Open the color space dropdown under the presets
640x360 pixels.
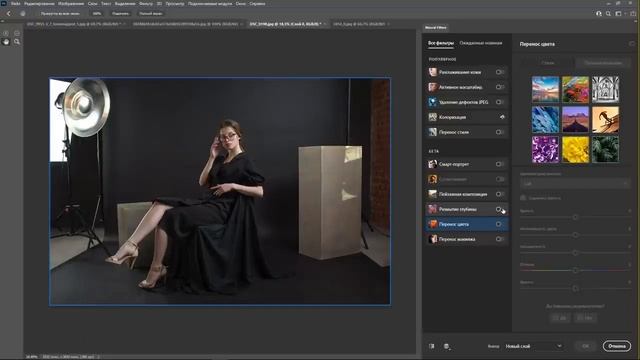point(575,184)
